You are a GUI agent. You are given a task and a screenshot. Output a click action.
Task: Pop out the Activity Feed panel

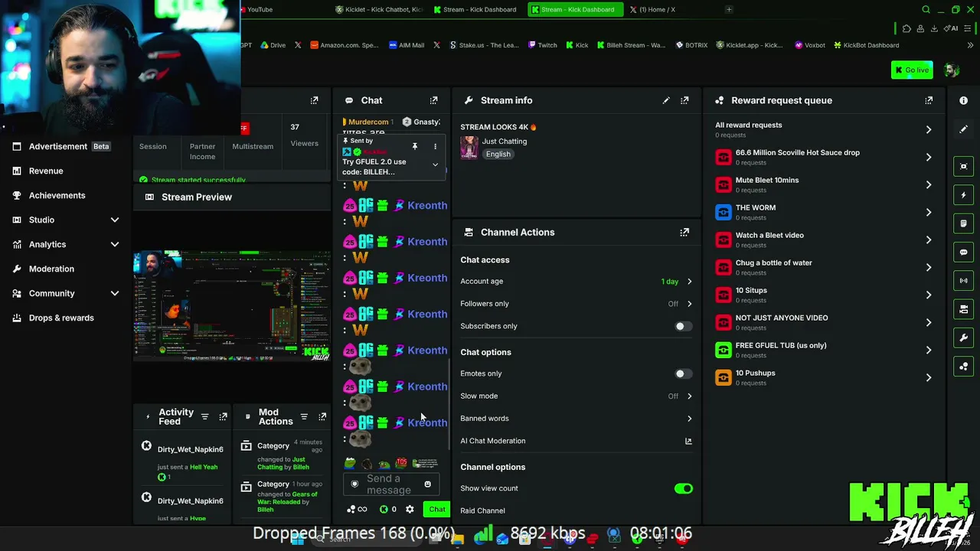point(223,416)
